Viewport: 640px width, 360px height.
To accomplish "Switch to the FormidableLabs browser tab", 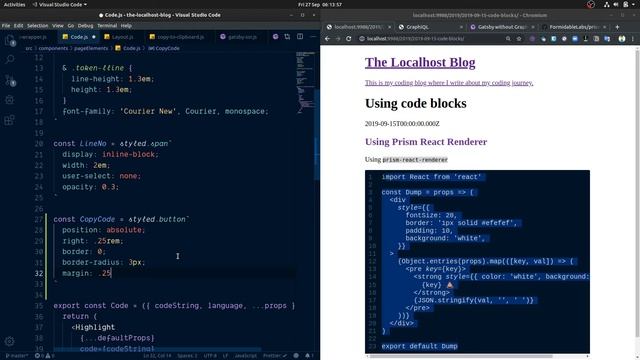I will click(x=573, y=27).
